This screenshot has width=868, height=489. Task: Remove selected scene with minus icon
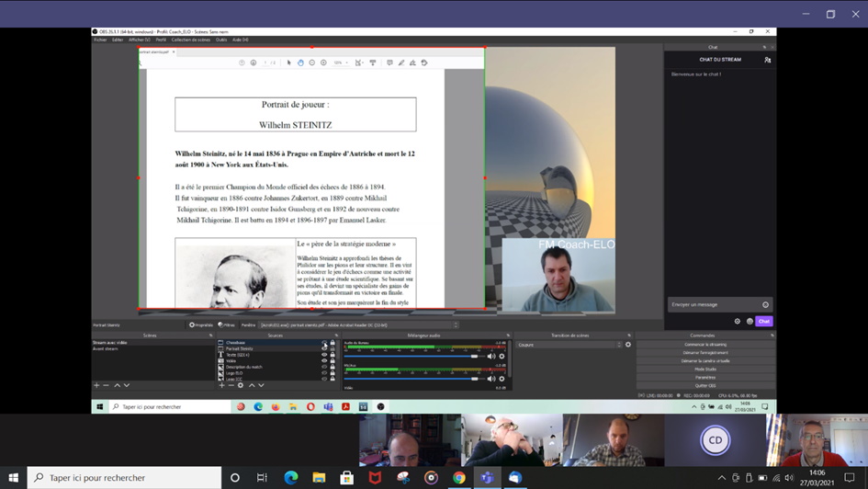106,385
